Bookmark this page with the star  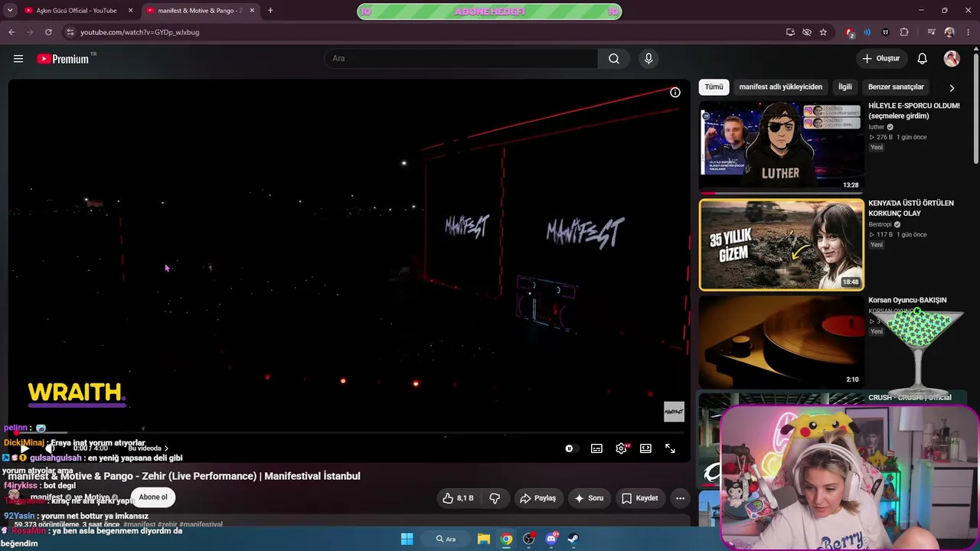tap(823, 32)
